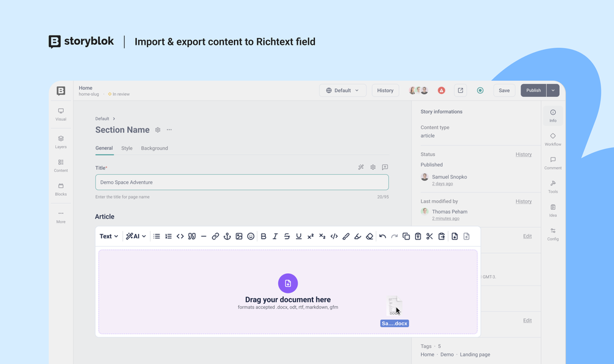Click the History link next to Status

[523, 154]
